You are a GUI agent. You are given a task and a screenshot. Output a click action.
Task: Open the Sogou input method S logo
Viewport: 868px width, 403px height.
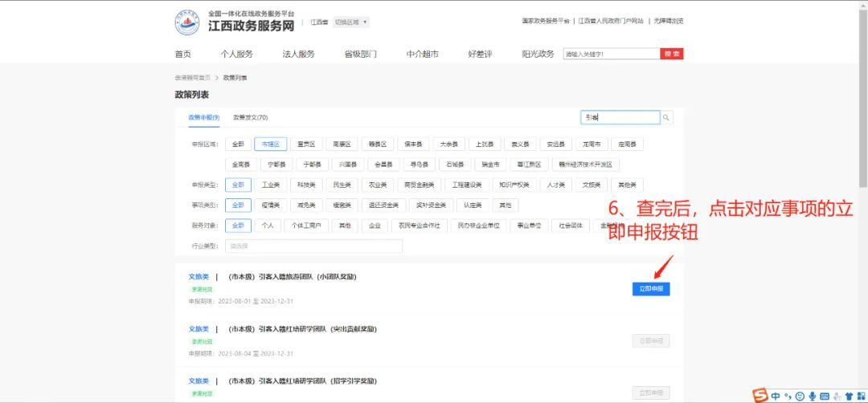761,395
